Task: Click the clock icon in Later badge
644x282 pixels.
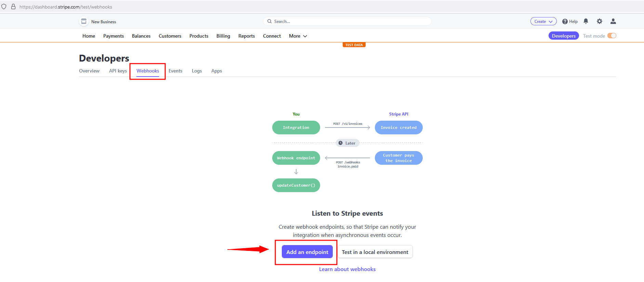Action: click(341, 143)
